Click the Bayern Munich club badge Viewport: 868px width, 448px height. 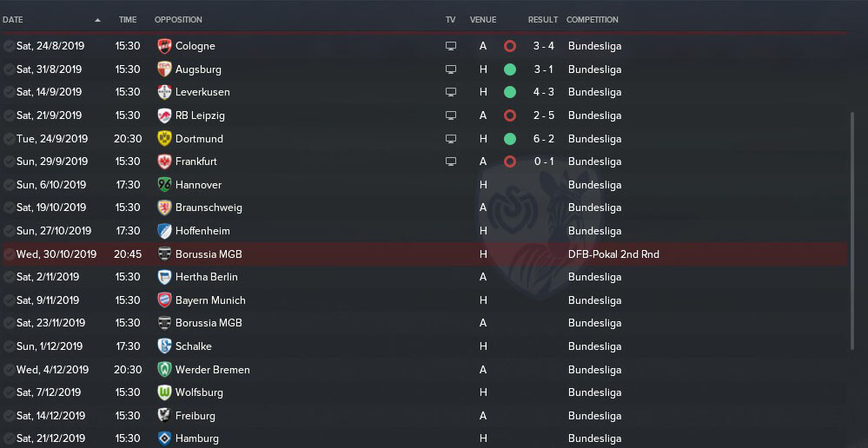164,300
